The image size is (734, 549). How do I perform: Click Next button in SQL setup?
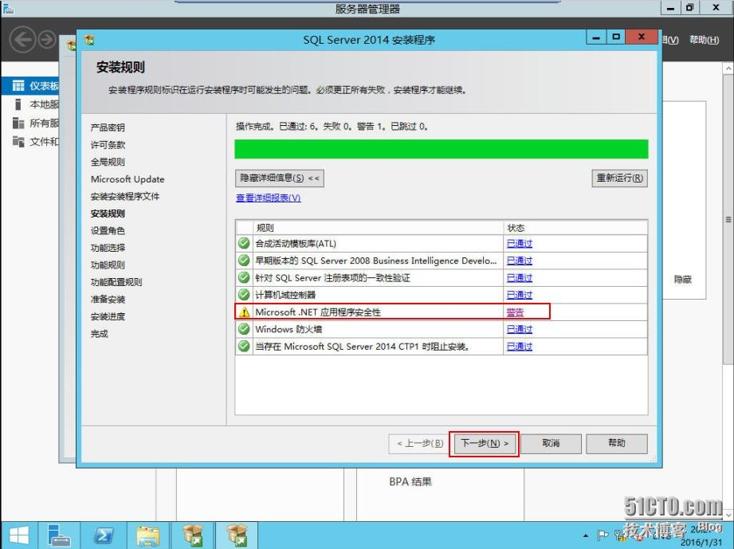pyautogui.click(x=484, y=444)
